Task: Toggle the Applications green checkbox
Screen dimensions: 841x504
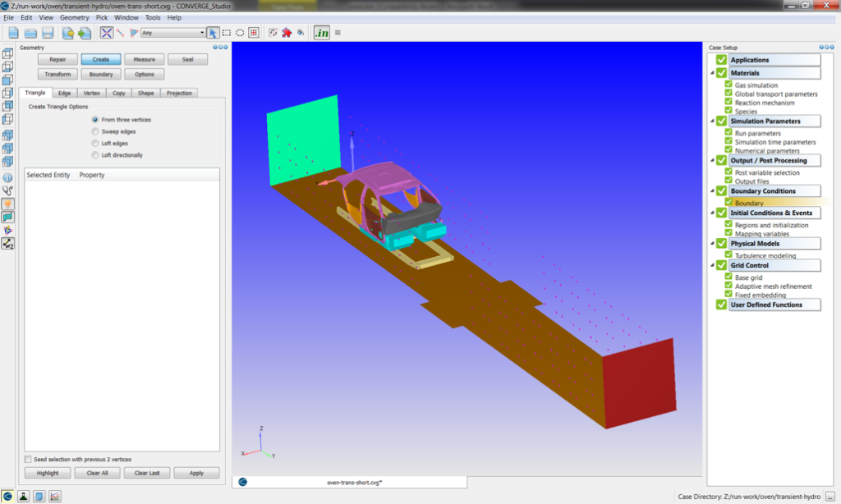Action: tap(721, 60)
